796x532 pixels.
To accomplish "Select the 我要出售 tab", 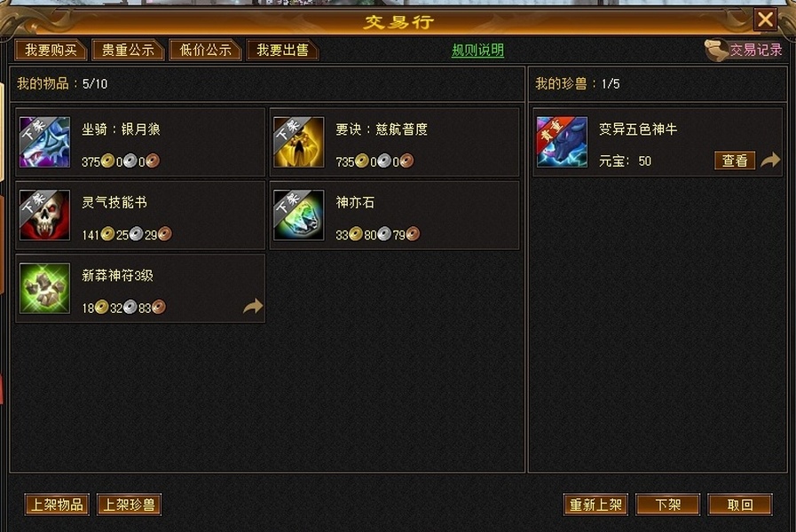I will 282,51.
